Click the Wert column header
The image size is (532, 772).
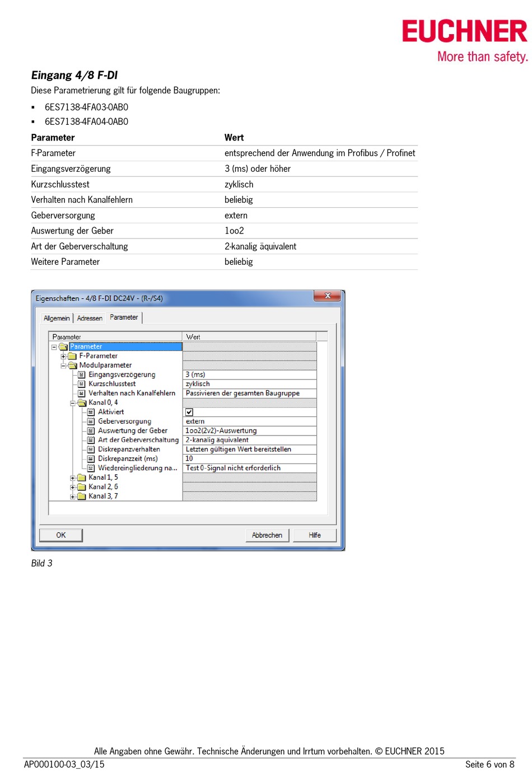(x=250, y=337)
